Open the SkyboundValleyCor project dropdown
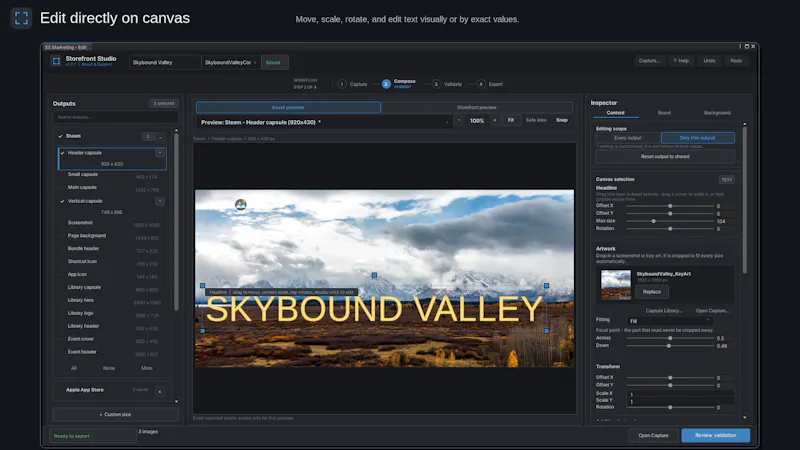Image resolution: width=800 pixels, height=450 pixels. 231,62
